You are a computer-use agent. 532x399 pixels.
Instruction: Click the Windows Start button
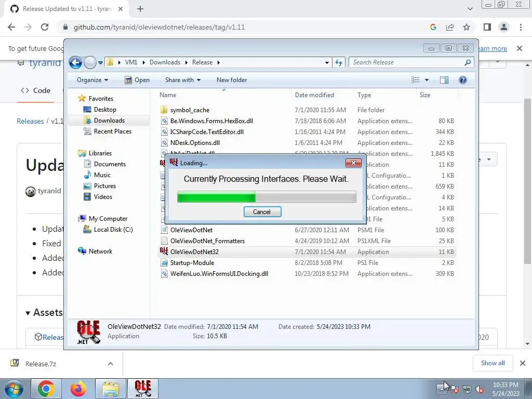(x=14, y=389)
